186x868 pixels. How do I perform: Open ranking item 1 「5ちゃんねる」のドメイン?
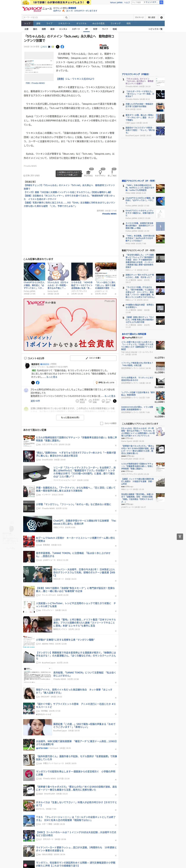pyautogui.click(x=139, y=81)
